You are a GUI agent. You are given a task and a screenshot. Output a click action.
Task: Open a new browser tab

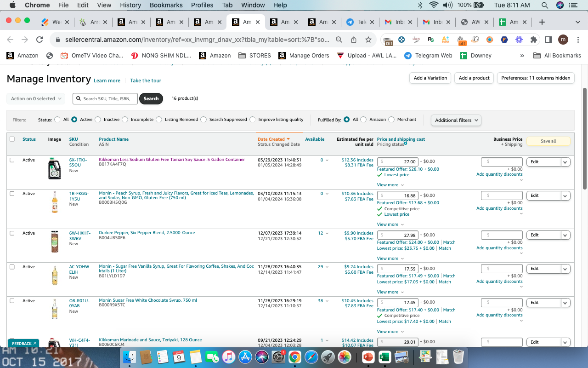coord(542,22)
